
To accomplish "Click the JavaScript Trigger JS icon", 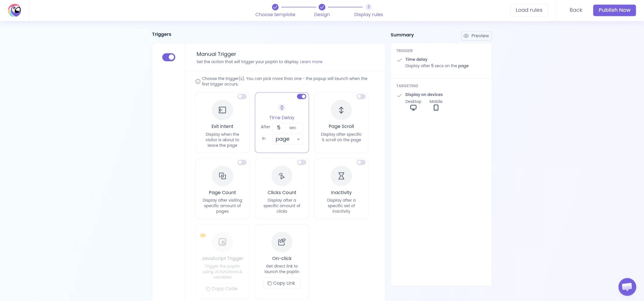I will pos(222,242).
